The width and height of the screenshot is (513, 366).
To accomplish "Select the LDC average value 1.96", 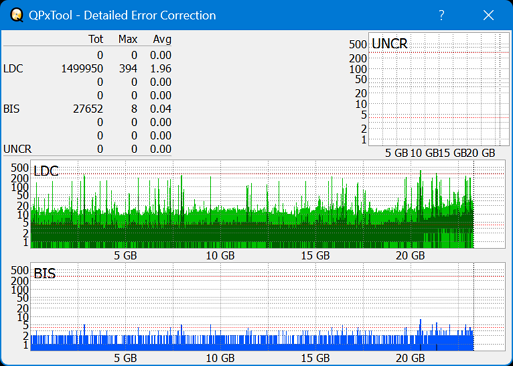I will [160, 69].
